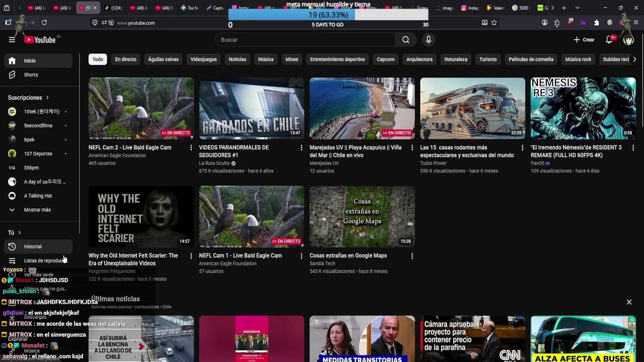Expand Mostrar más subscriptions
The width and height of the screenshot is (644, 362).
(38, 210)
